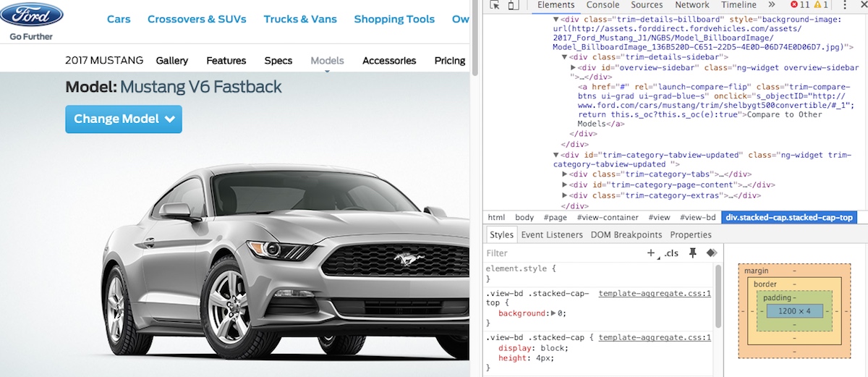Show more DevTools panels with double chevron

[x=772, y=5]
